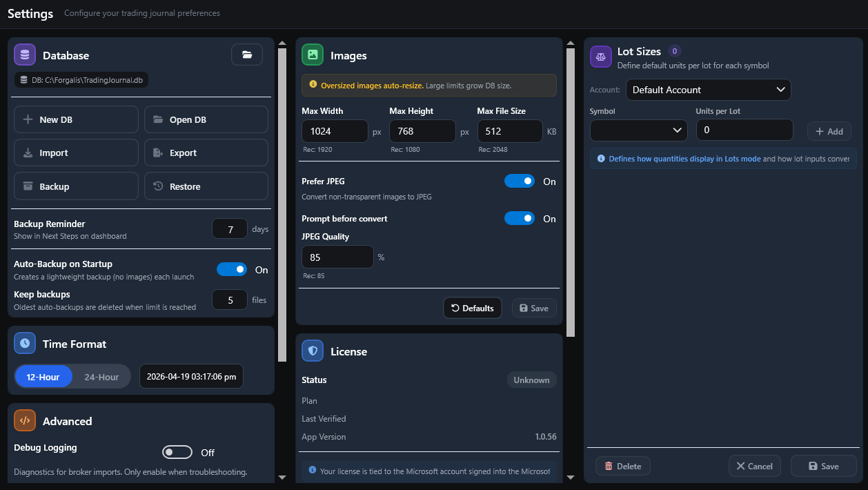Click the orange Advanced code icon
The height and width of the screenshot is (490, 868).
point(25,420)
